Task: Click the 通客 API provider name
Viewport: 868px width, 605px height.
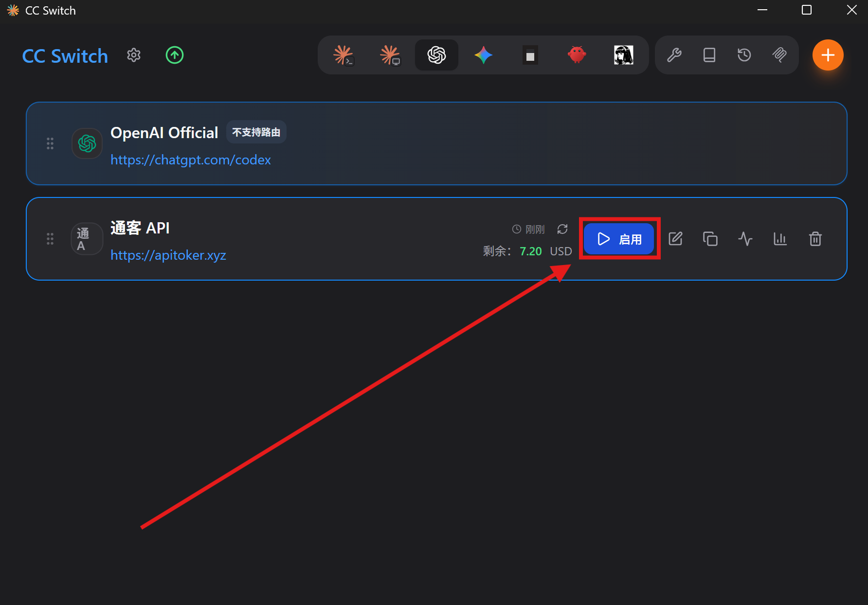Action: click(x=140, y=228)
